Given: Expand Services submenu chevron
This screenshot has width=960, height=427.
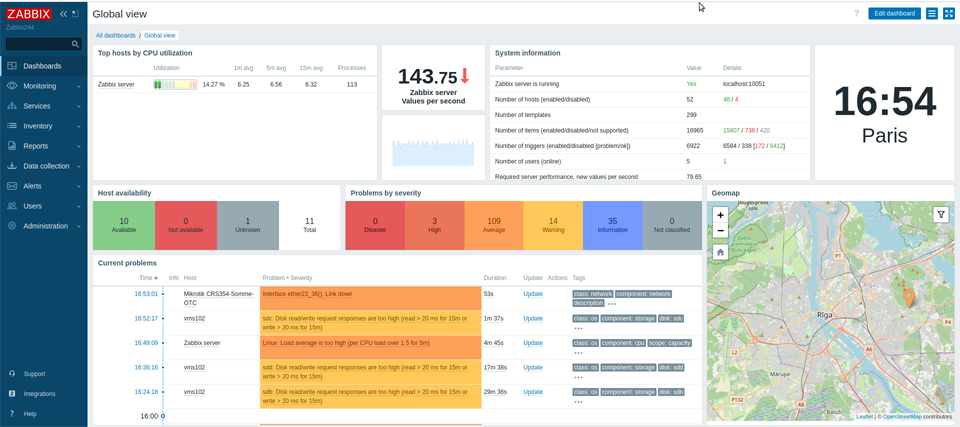Looking at the screenshot, I should click(x=79, y=107).
